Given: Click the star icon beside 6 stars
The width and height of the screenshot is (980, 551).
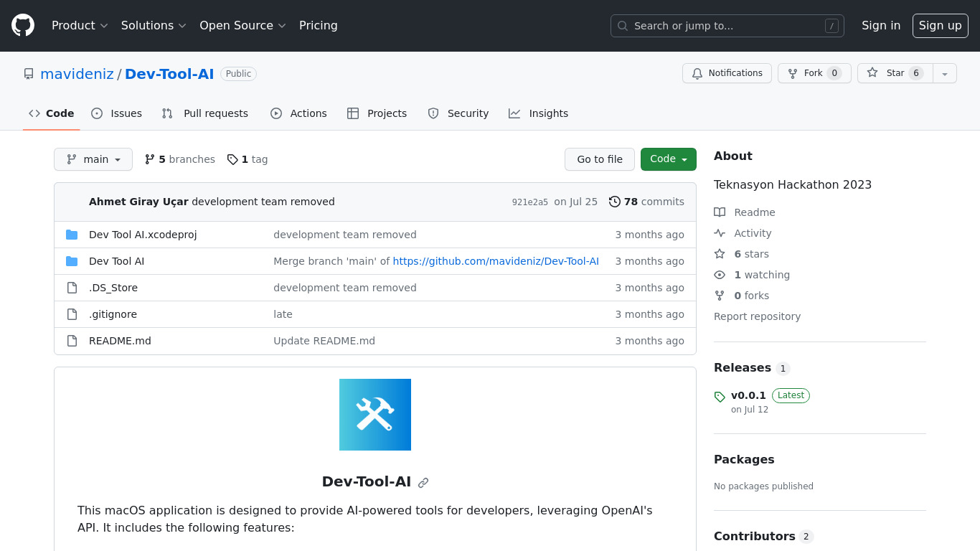Looking at the screenshot, I should point(720,254).
